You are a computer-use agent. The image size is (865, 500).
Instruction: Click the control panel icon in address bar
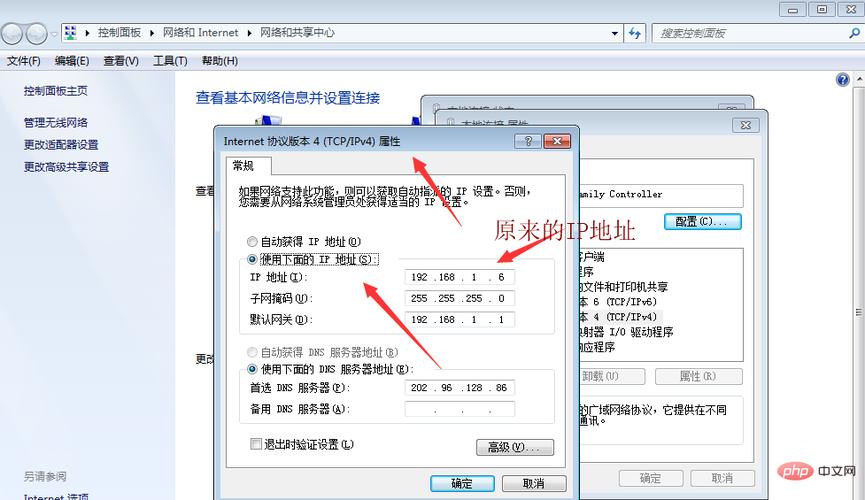point(71,33)
